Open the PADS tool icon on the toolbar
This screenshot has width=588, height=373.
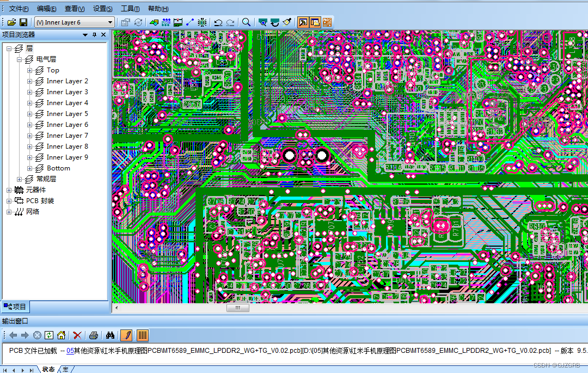pyautogui.click(x=327, y=22)
